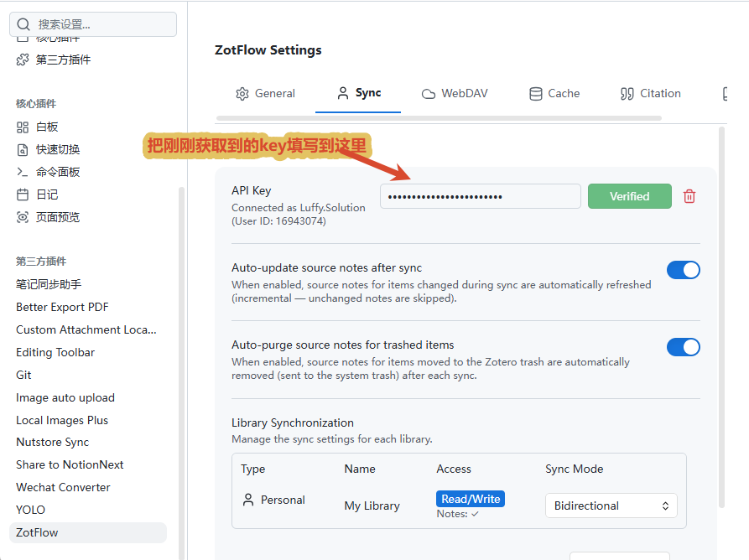Click the Access column header

click(454, 469)
